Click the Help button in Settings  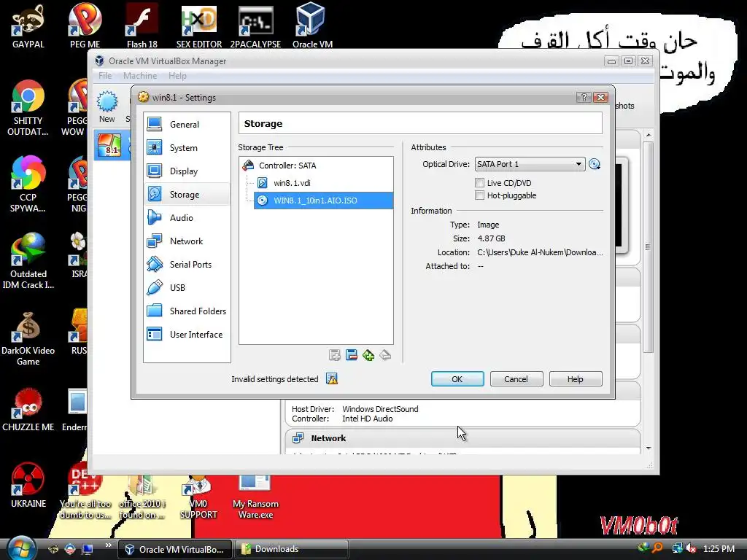pyautogui.click(x=576, y=379)
